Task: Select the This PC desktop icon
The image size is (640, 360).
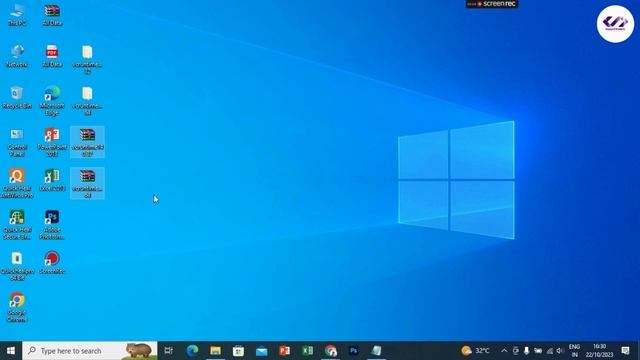Action: (17, 14)
